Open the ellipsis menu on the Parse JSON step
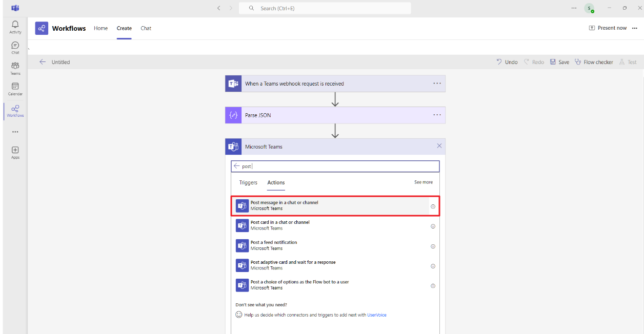Image resolution: width=644 pixels, height=334 pixels. (x=437, y=115)
